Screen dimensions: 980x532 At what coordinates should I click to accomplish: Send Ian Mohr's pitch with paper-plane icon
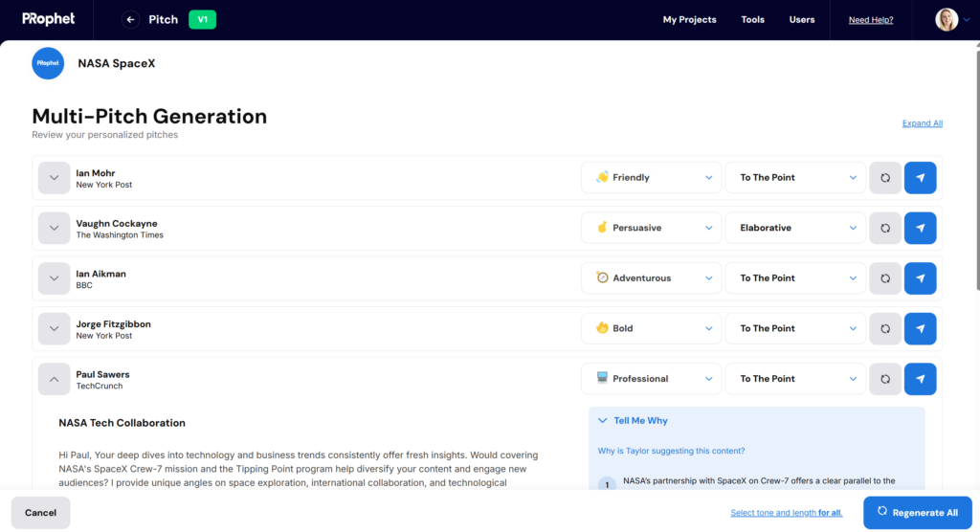pos(920,178)
